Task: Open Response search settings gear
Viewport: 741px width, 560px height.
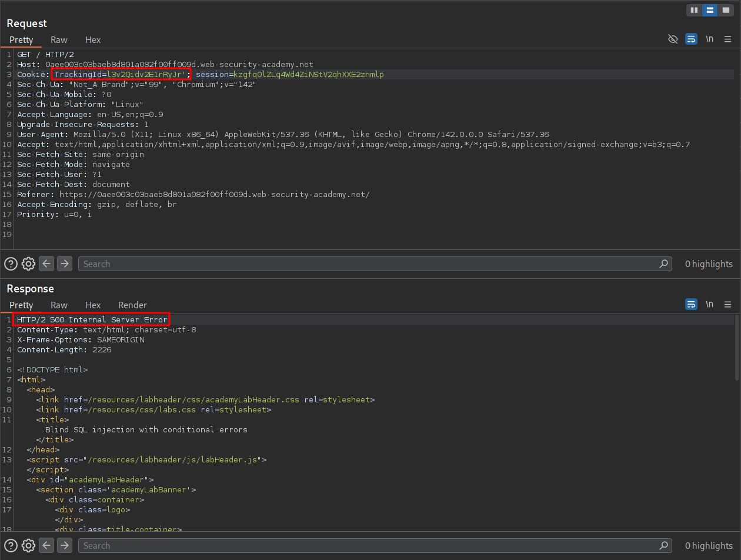Action: click(x=28, y=546)
